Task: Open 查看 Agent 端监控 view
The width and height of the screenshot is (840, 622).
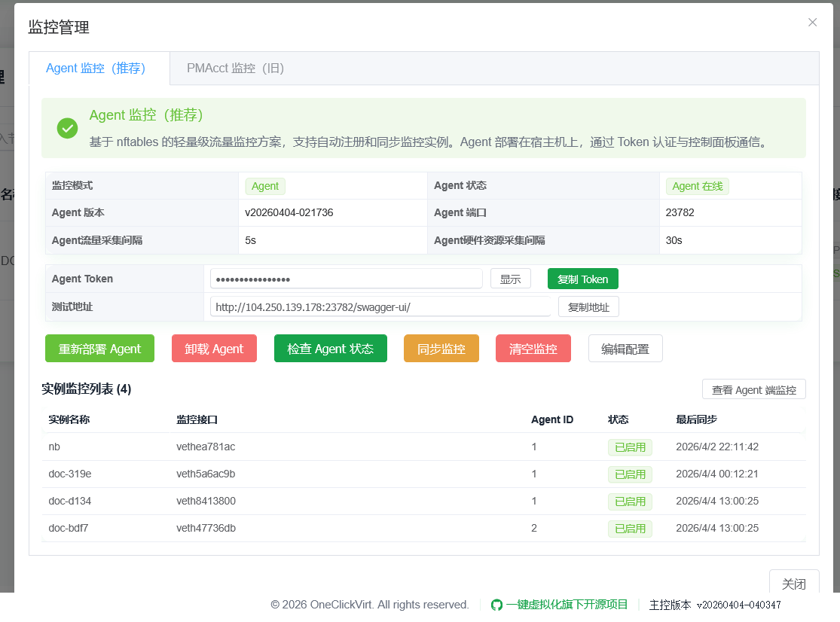Action: point(753,389)
